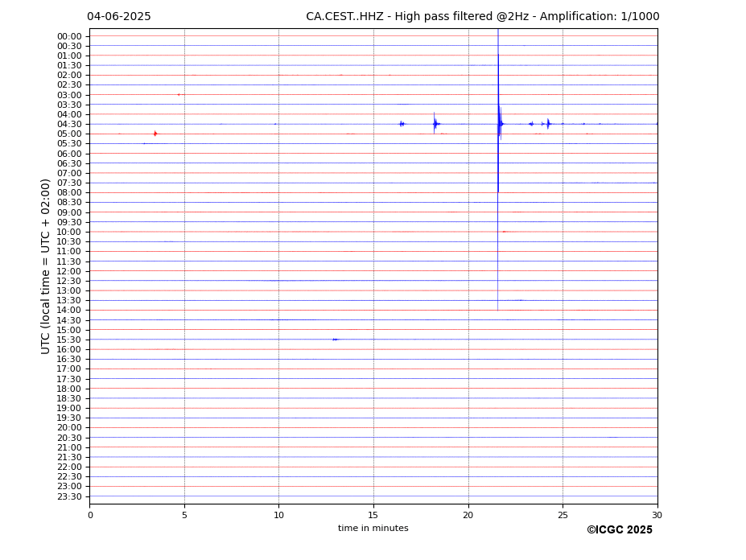Click the 04:30 event near minute 18
The height and width of the screenshot is (560, 746).
point(435,124)
